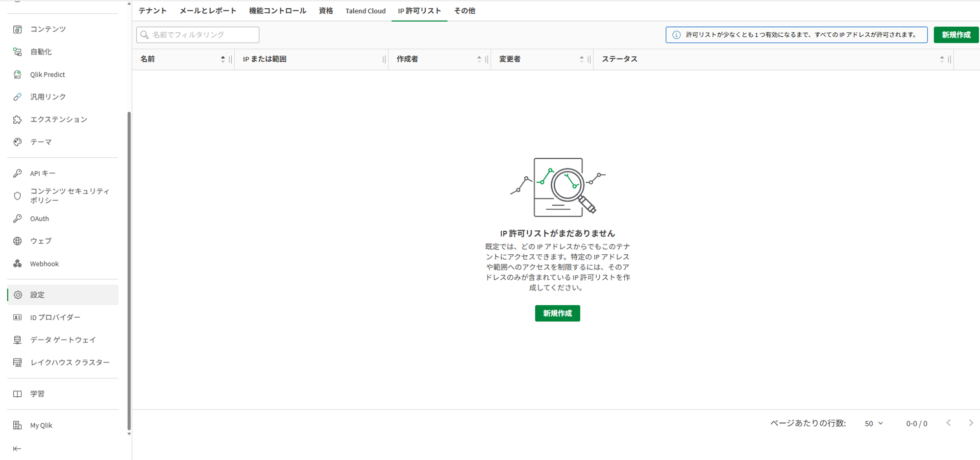Switch to the テナント tab
Viewport: 980px width, 460px height.
coord(152,11)
